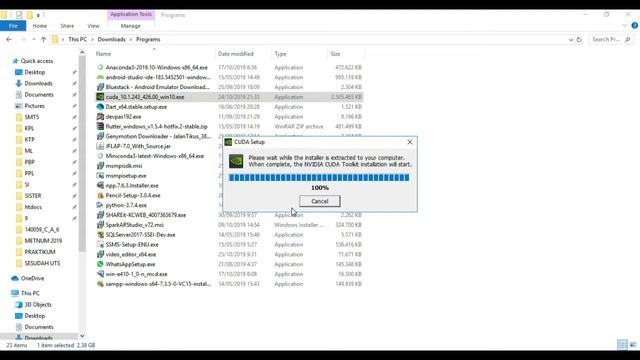
Task: Switch to large icons view button
Action: pyautogui.click(x=633, y=345)
